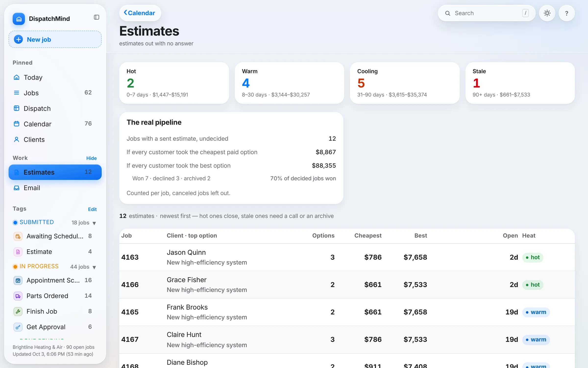Click the DispatchMind logo icon
The height and width of the screenshot is (368, 588).
tap(19, 19)
